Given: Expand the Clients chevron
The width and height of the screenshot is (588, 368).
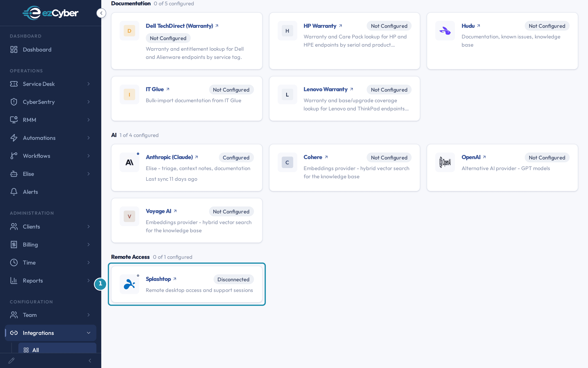Looking at the screenshot, I should [x=89, y=227].
